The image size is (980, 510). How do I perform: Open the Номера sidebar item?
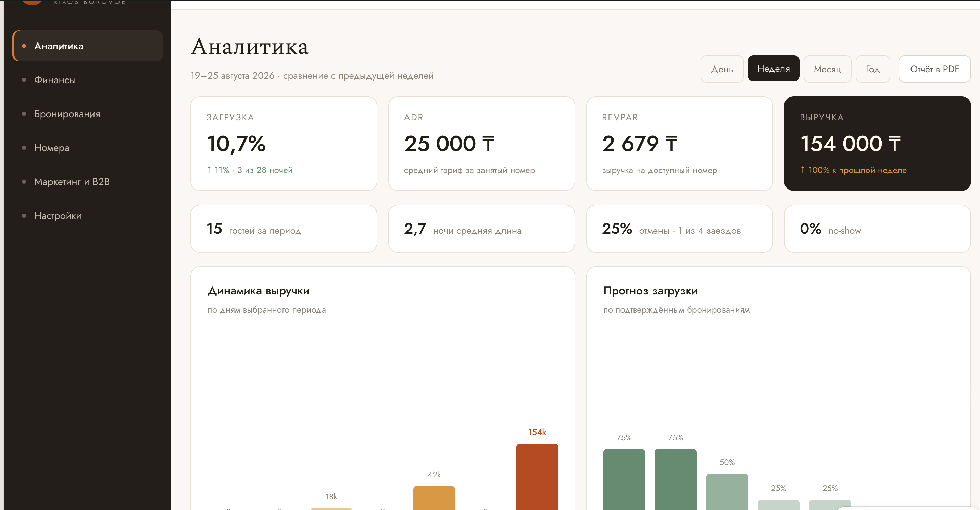click(88, 147)
